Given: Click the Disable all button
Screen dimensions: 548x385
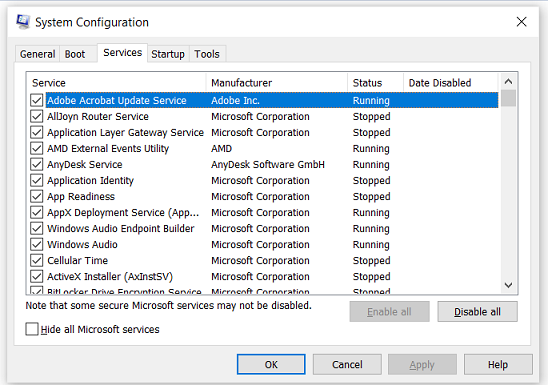Looking at the screenshot, I should 477,312.
